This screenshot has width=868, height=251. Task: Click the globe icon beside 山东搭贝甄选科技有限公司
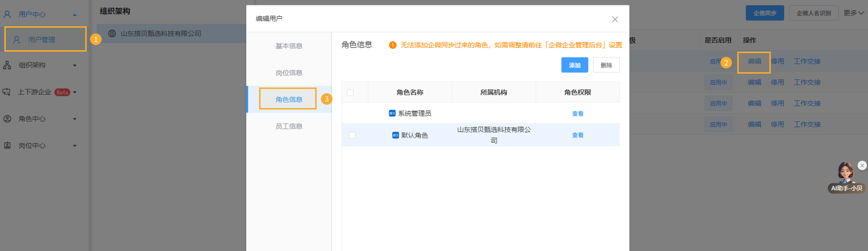click(112, 33)
